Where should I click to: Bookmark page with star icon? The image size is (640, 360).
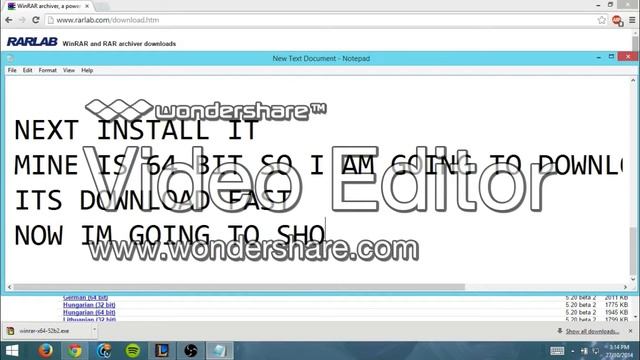click(602, 20)
